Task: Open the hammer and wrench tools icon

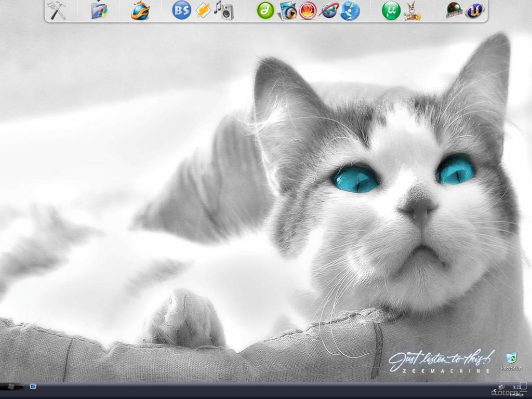Action: pos(56,10)
